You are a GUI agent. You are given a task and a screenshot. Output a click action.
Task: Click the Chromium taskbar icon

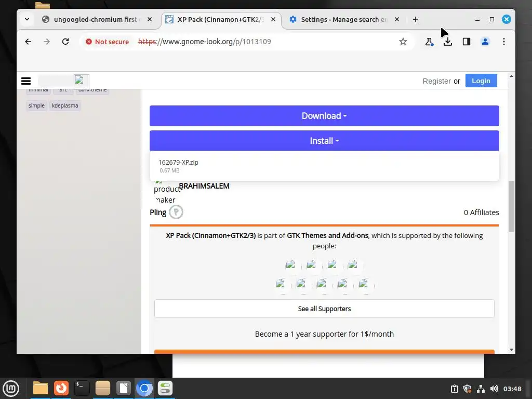pyautogui.click(x=144, y=388)
